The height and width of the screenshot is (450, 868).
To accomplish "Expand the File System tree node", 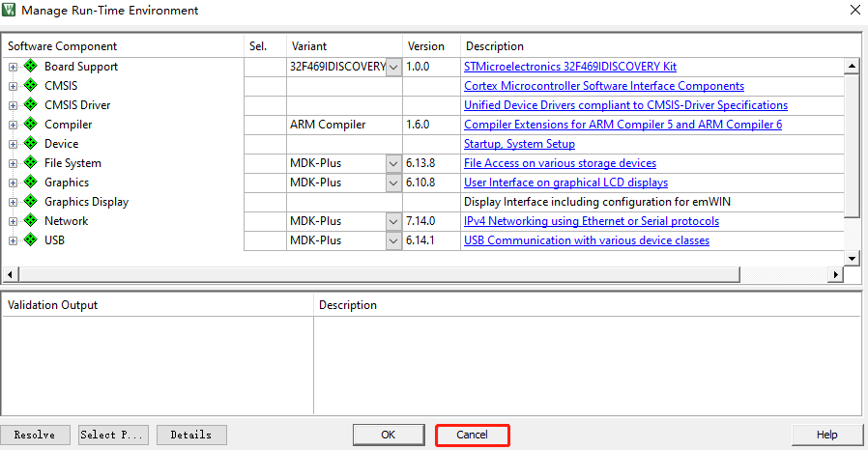I will tap(13, 163).
